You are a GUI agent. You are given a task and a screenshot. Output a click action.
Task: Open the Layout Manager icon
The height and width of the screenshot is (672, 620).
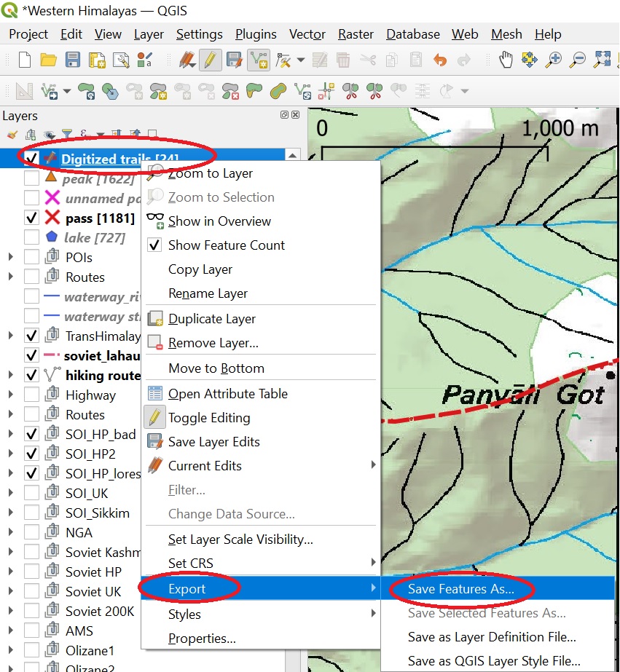click(121, 60)
